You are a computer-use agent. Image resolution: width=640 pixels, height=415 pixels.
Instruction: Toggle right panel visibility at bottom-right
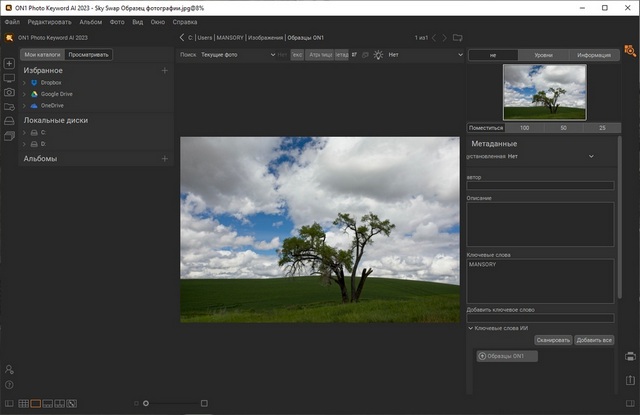click(x=630, y=403)
